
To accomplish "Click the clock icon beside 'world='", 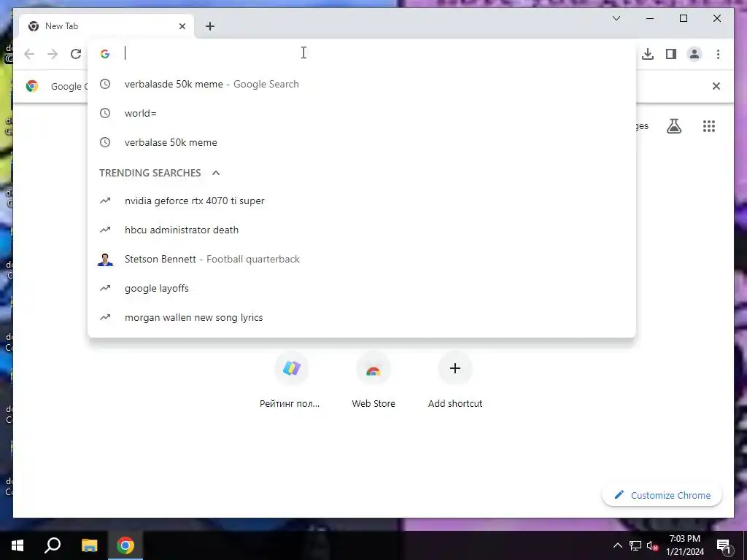I will 105,113.
